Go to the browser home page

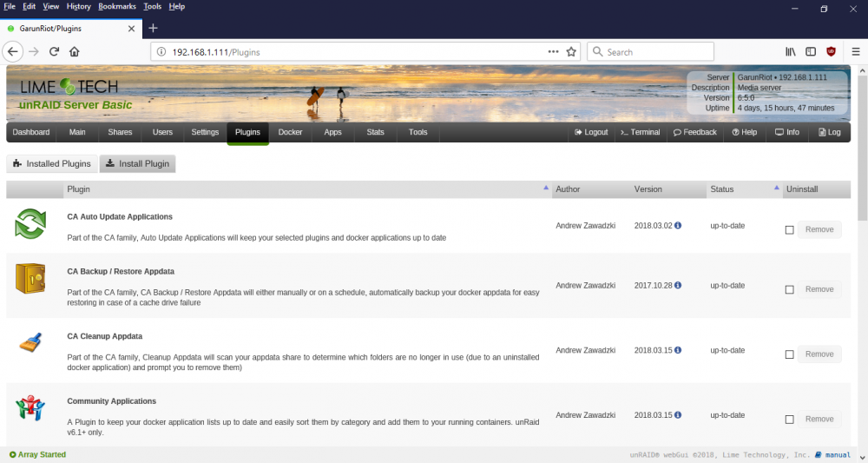74,51
